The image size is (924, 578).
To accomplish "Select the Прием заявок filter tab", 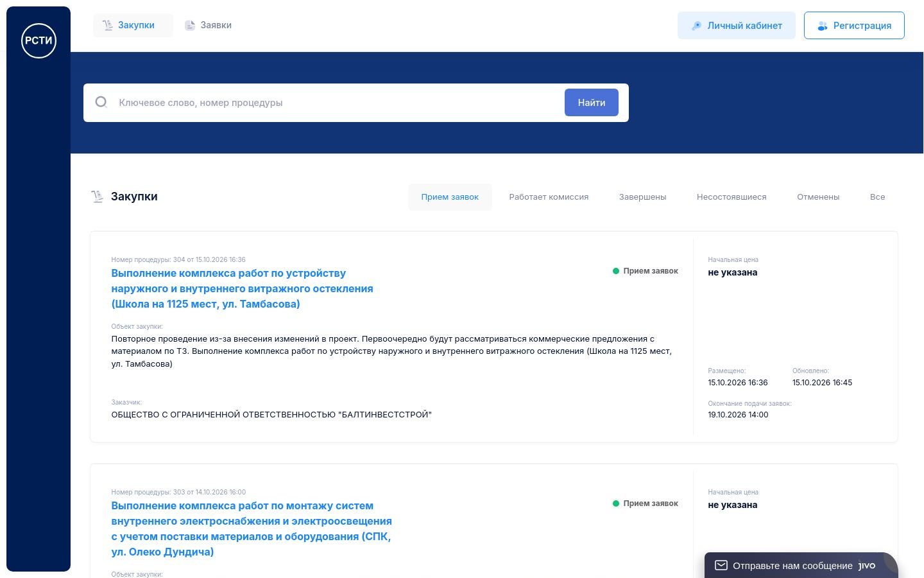I will (x=450, y=197).
